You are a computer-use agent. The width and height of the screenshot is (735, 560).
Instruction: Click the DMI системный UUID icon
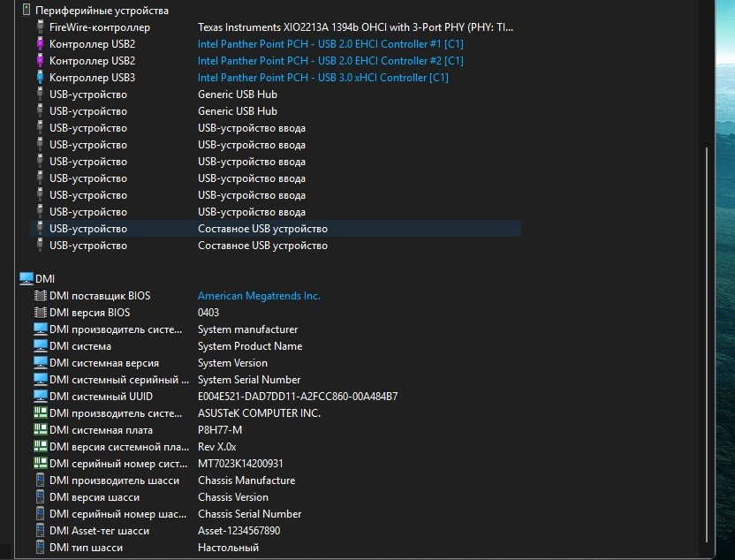click(40, 397)
